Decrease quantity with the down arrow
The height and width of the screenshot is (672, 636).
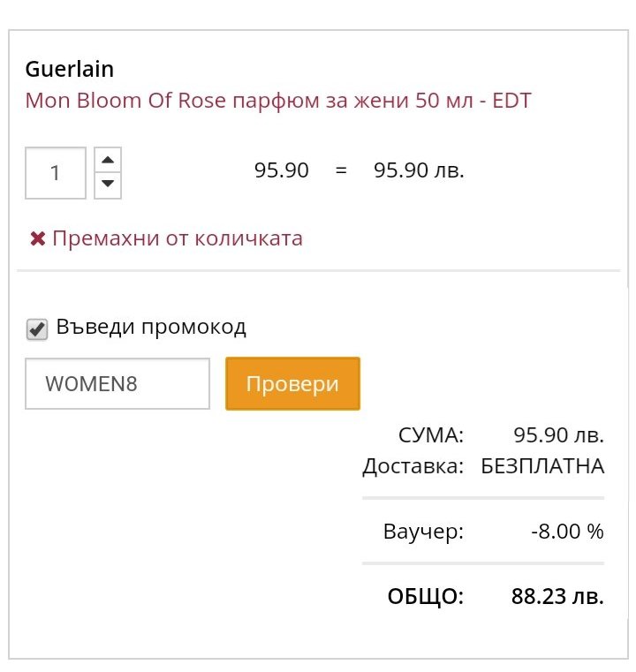point(108,185)
